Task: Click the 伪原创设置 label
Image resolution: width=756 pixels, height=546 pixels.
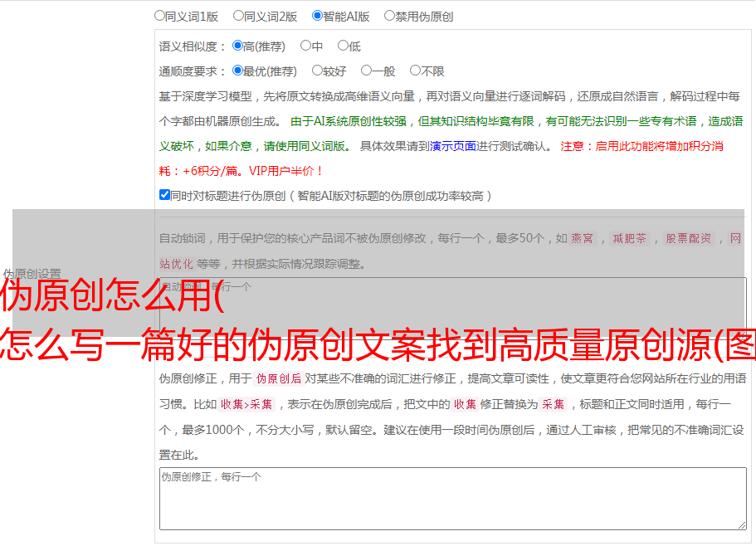Action: tap(32, 274)
